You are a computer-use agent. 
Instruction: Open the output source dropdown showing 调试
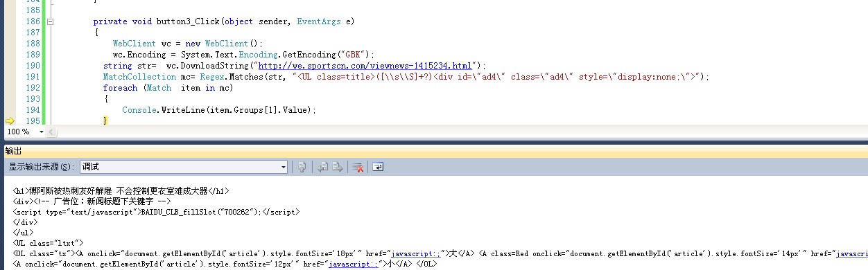pos(184,167)
